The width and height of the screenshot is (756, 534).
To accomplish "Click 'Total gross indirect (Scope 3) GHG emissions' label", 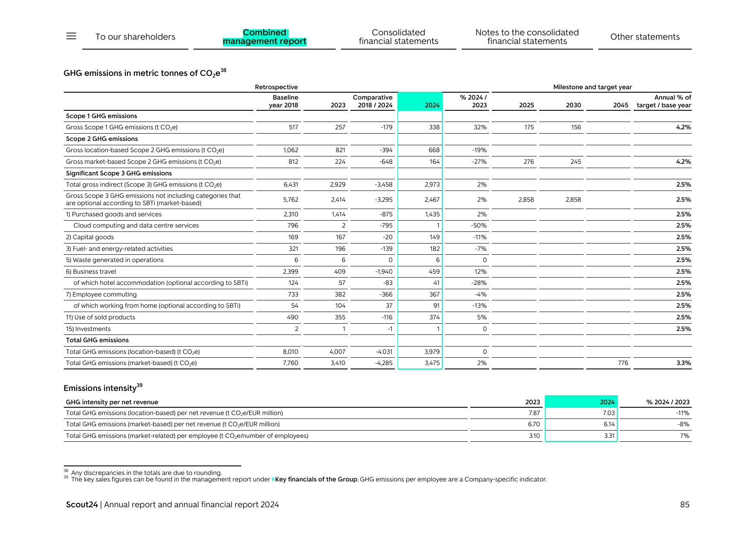I will pos(144,185).
